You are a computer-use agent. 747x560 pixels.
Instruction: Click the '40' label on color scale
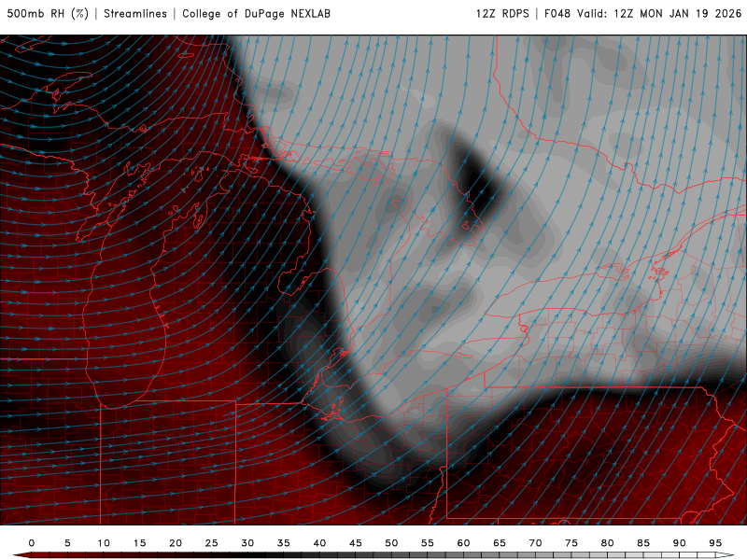(319, 543)
